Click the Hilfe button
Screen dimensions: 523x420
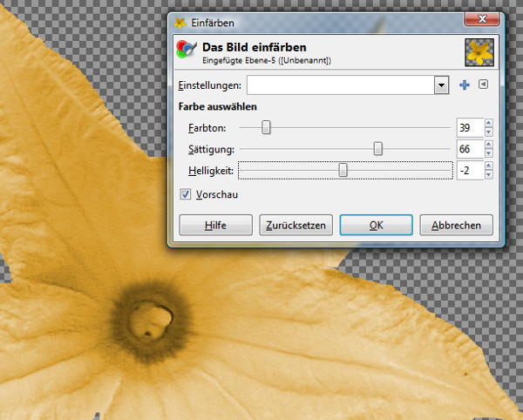coord(216,226)
